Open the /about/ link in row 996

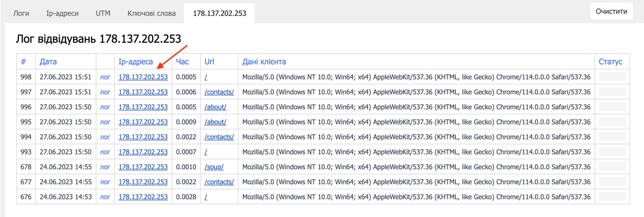click(x=215, y=107)
